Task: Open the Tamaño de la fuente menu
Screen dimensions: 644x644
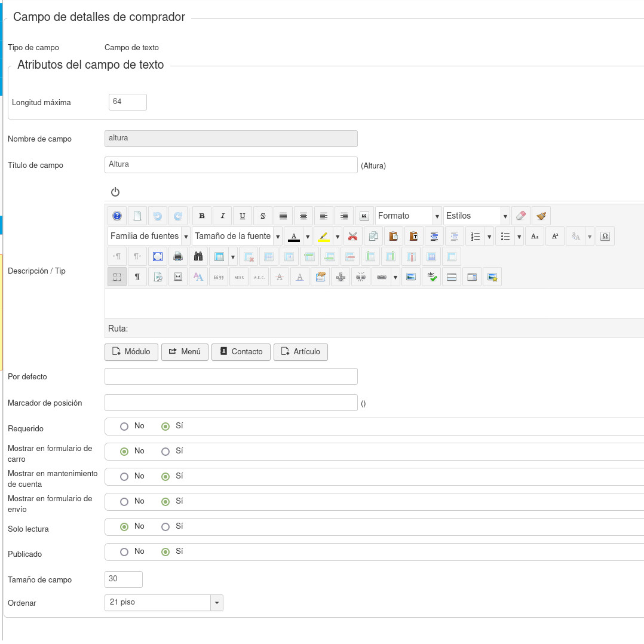Action: [x=237, y=236]
